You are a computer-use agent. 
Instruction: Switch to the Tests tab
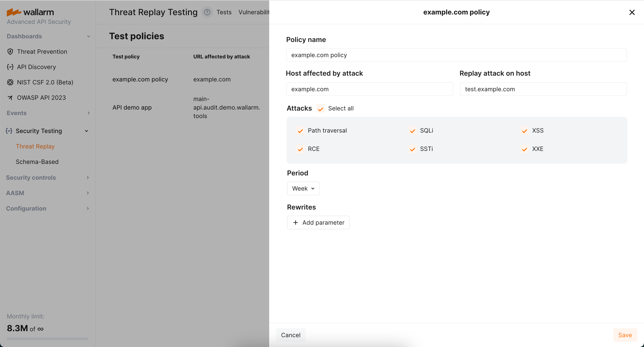[224, 12]
